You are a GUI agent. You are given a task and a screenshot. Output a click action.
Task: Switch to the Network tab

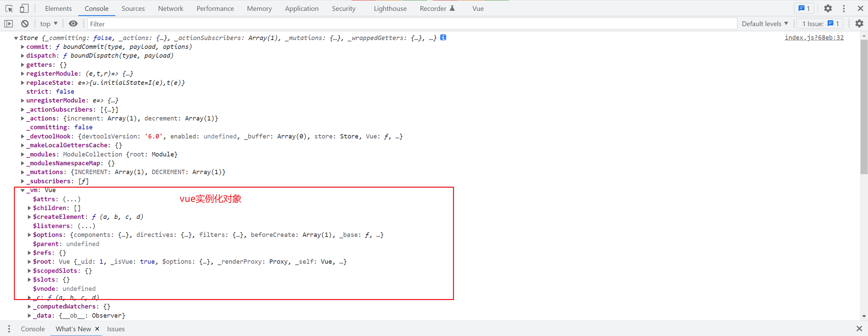click(171, 8)
